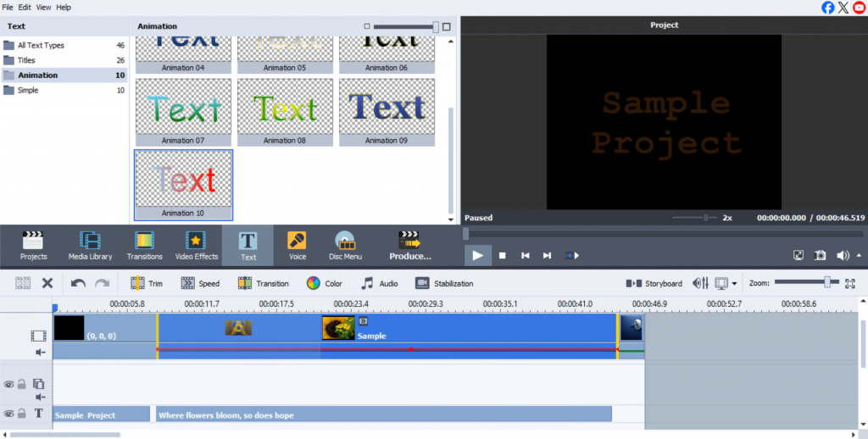
Task: Jump to next frame
Action: (547, 256)
